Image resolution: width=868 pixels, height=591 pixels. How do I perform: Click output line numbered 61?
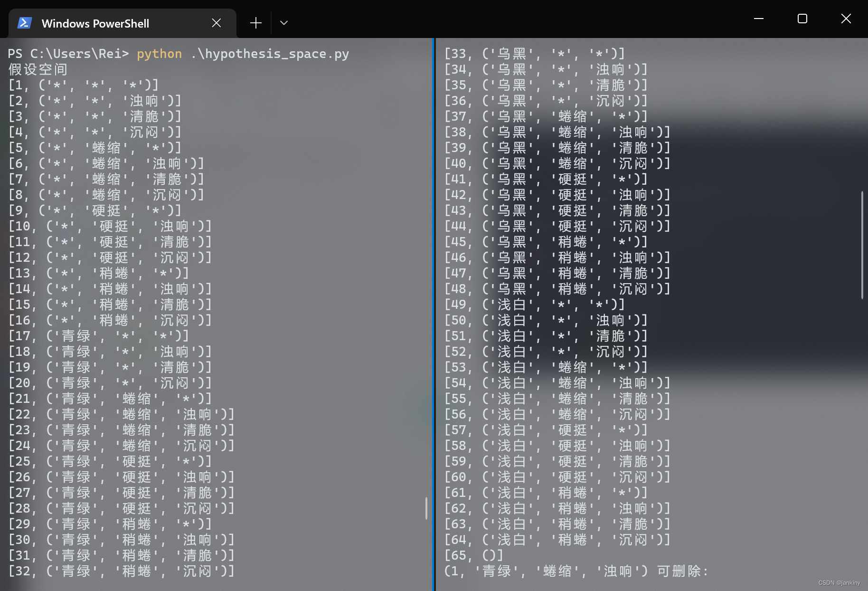[546, 493]
